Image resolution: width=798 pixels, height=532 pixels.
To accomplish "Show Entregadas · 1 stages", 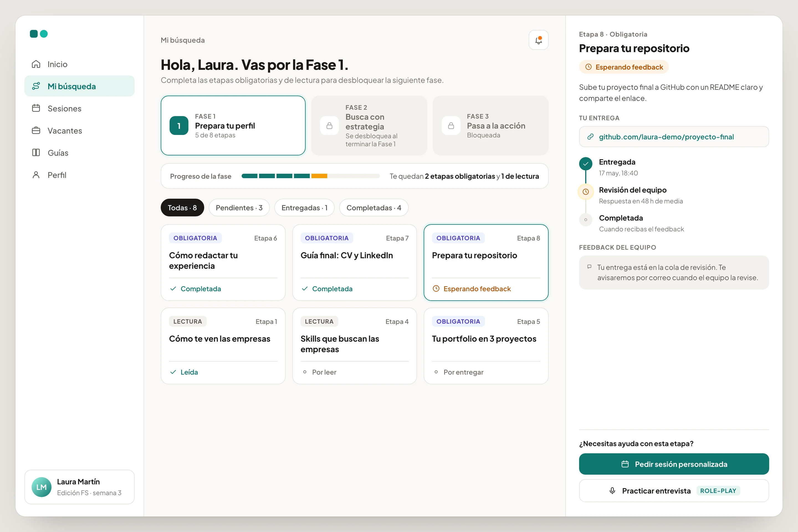I will coord(304,208).
